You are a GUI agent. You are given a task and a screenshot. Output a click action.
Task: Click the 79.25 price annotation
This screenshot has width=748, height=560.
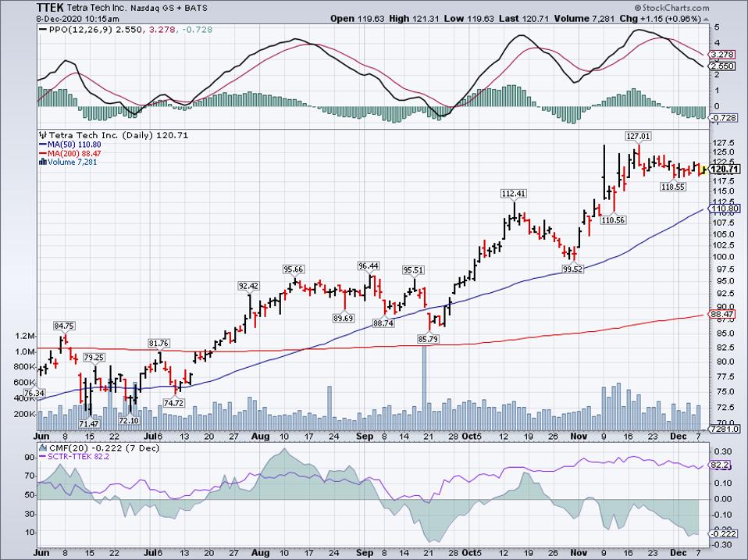click(x=94, y=357)
